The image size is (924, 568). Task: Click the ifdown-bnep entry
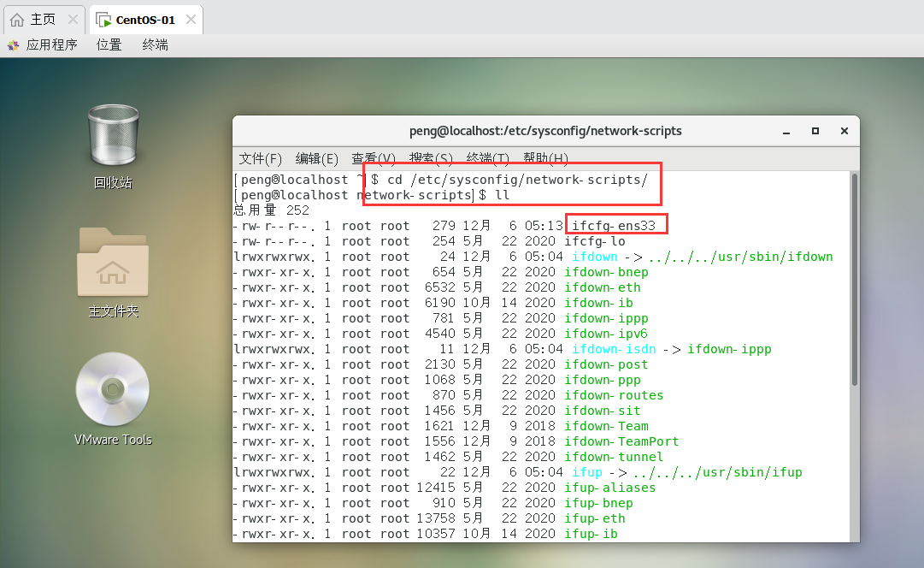coord(606,272)
